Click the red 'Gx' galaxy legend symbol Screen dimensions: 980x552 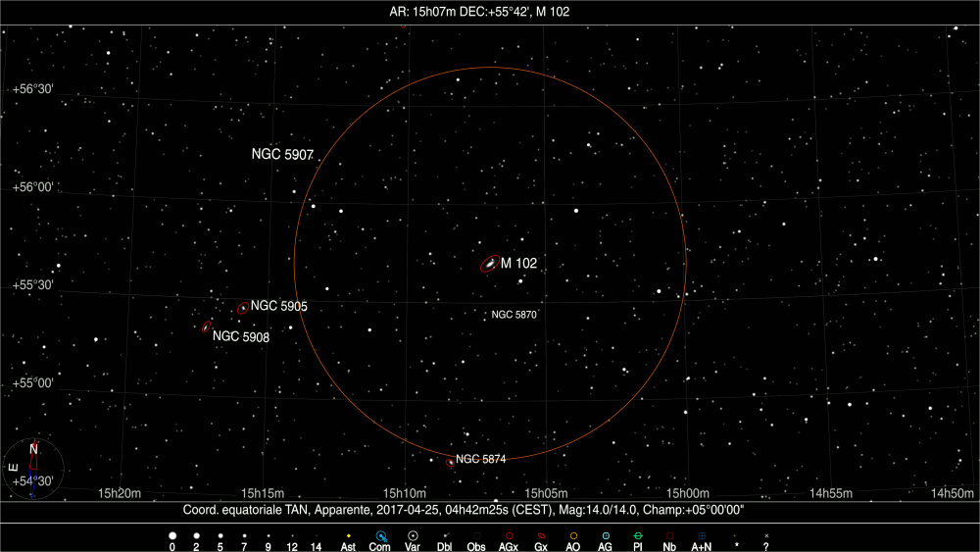[x=542, y=536]
